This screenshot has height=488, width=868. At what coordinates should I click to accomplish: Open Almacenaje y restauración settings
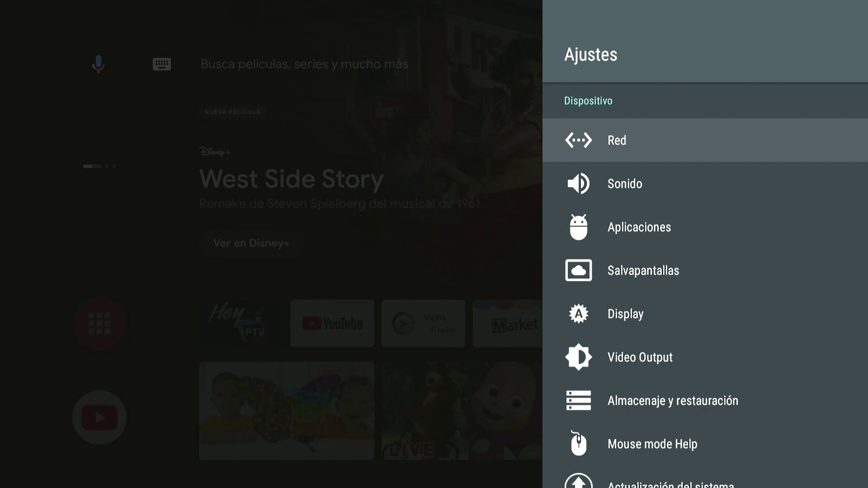tap(672, 400)
